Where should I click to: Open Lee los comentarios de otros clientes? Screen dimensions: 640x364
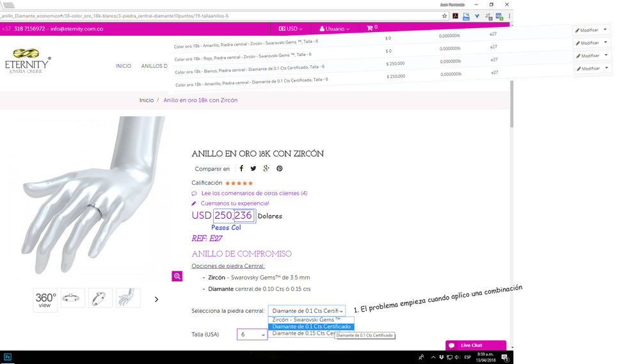[254, 193]
